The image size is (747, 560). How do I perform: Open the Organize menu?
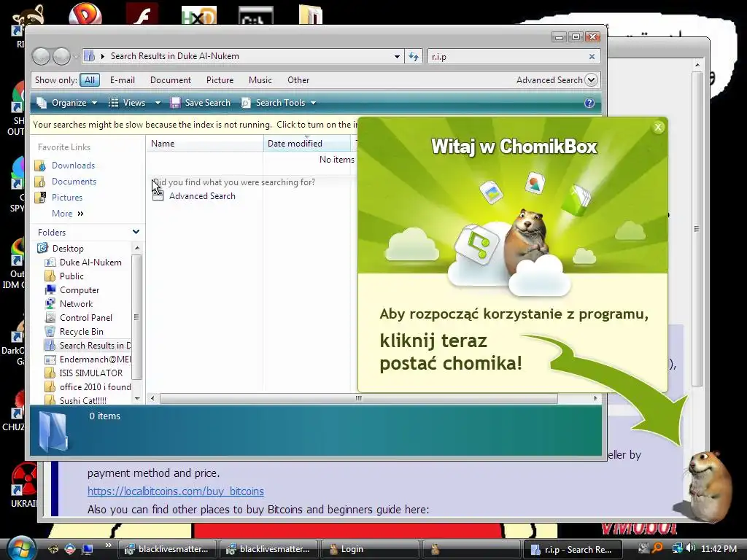click(67, 103)
